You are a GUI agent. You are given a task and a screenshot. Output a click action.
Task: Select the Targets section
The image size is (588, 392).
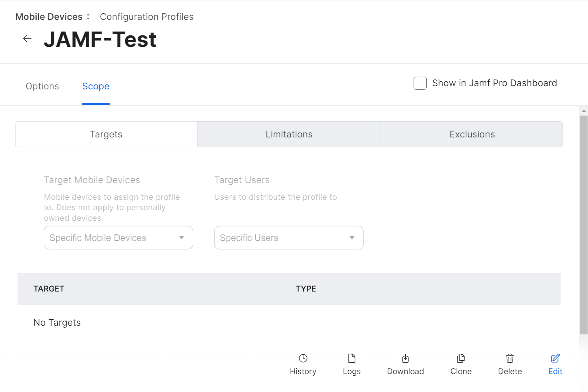(x=106, y=134)
